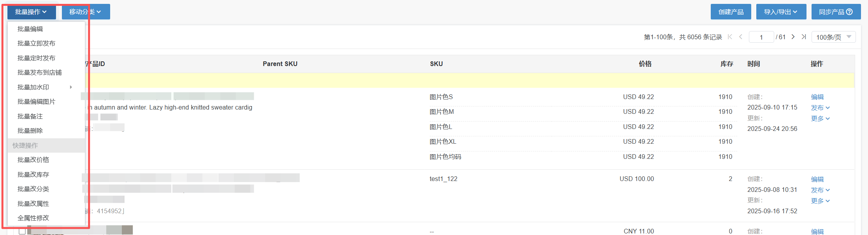The image size is (868, 235).
Task: Tick the checkbox on the bottom product row
Action: tap(22, 231)
